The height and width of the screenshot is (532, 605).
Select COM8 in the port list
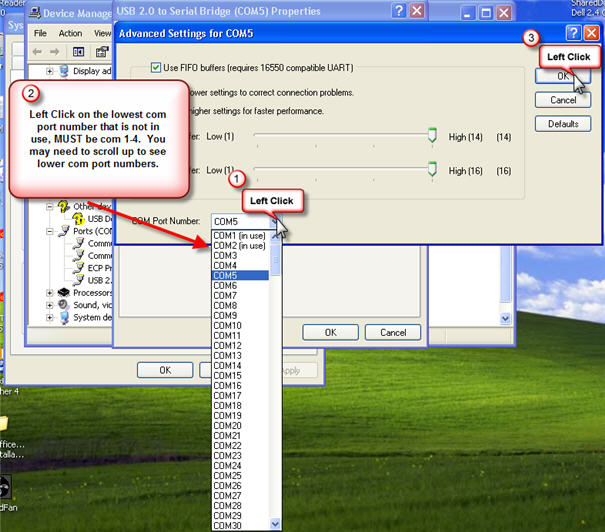241,306
